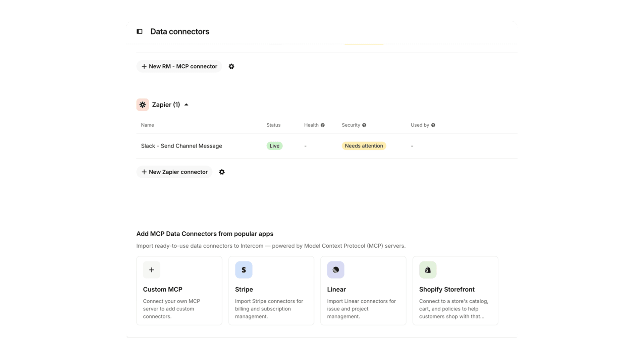
Task: Click the Custom MCP server description
Action: point(171,309)
